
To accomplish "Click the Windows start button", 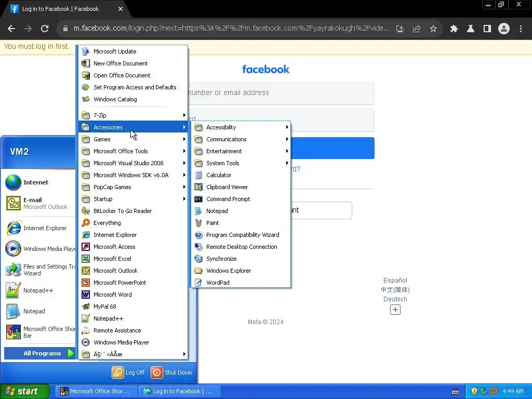I will click(24, 391).
